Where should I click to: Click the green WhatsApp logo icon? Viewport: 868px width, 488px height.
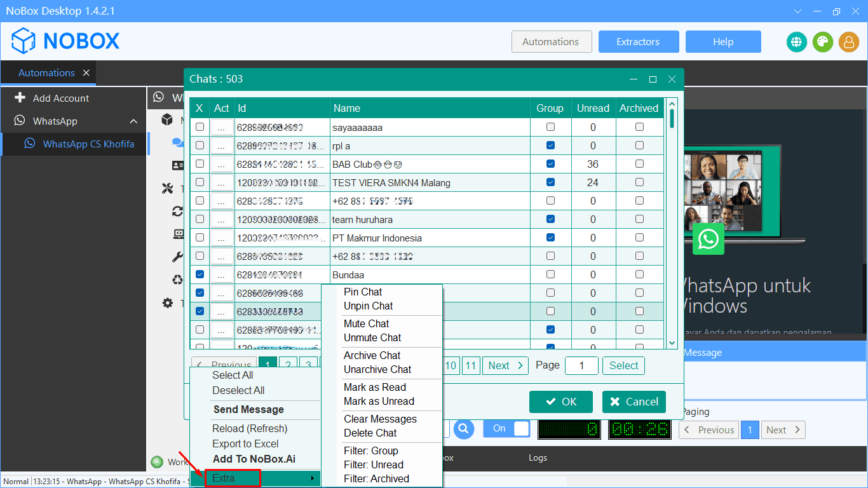click(x=708, y=239)
